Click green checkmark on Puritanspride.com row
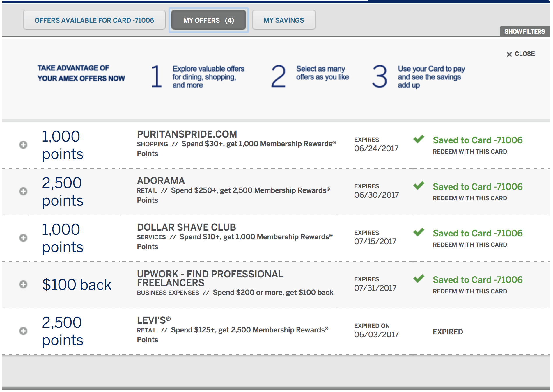 [x=419, y=139]
